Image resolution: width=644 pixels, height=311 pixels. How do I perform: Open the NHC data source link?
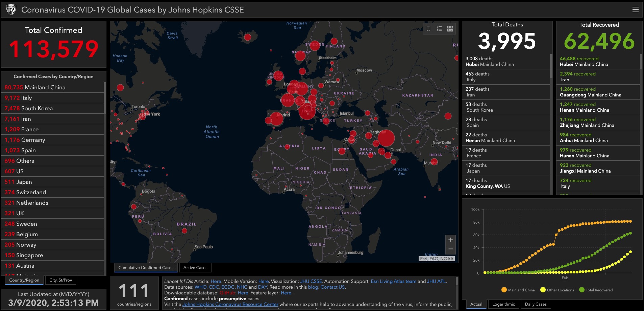point(242,287)
